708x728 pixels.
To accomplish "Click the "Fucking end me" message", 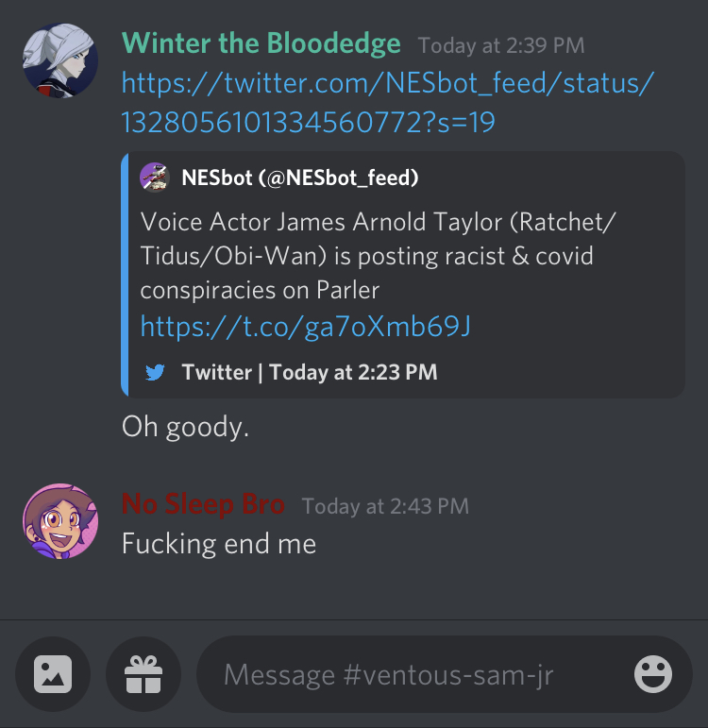I will 219,544.
